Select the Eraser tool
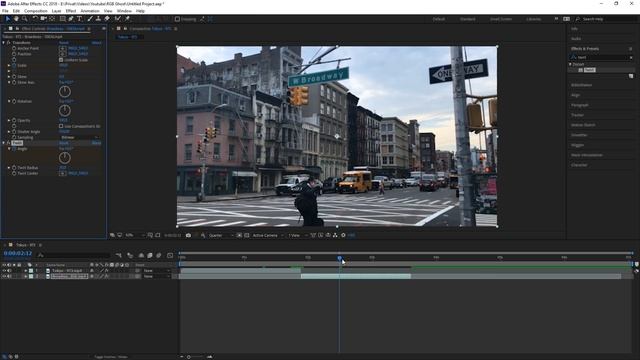640x360 pixels. point(107,19)
